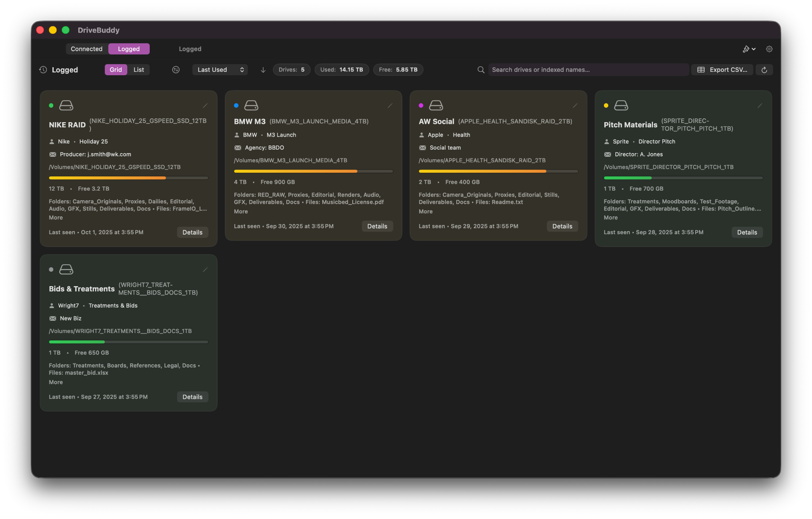
Task: Click the Export CSV button
Action: pyautogui.click(x=721, y=70)
